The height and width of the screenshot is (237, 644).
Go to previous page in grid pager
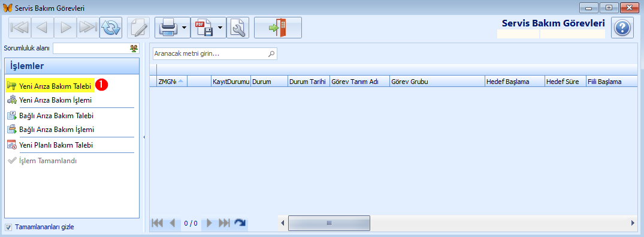173,223
